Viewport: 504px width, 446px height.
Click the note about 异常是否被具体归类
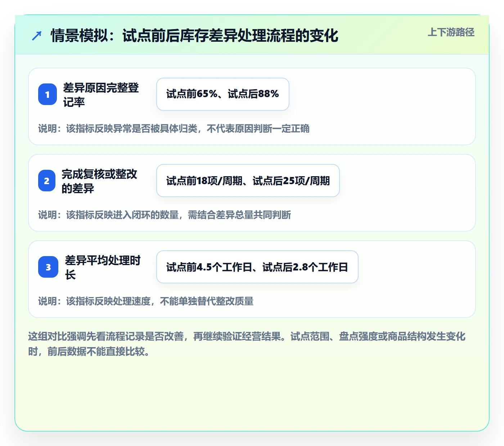pyautogui.click(x=174, y=128)
